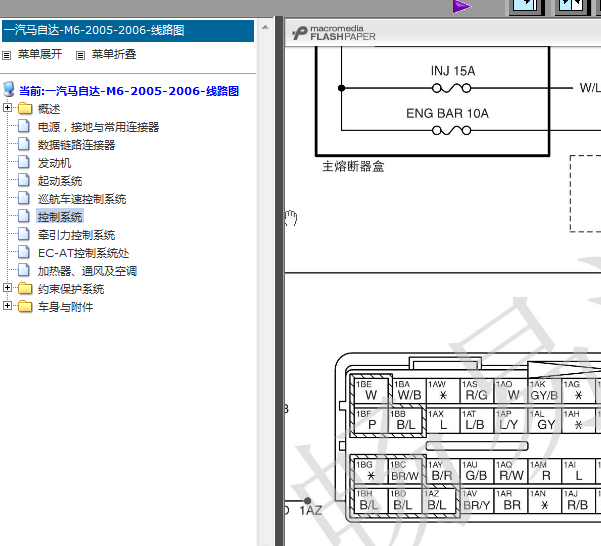Viewport: 601px width, 546px height.
Task: Click connector pin 1BC BR/W
Action: tap(405, 471)
